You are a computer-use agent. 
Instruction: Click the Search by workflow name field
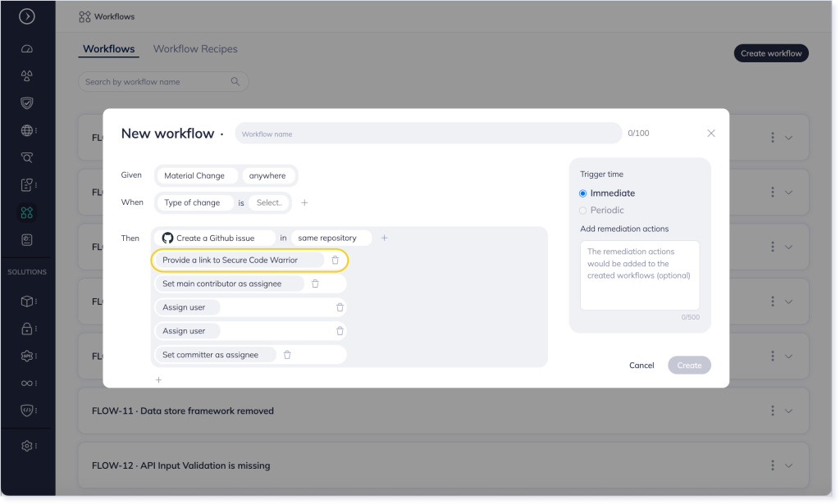click(x=163, y=81)
